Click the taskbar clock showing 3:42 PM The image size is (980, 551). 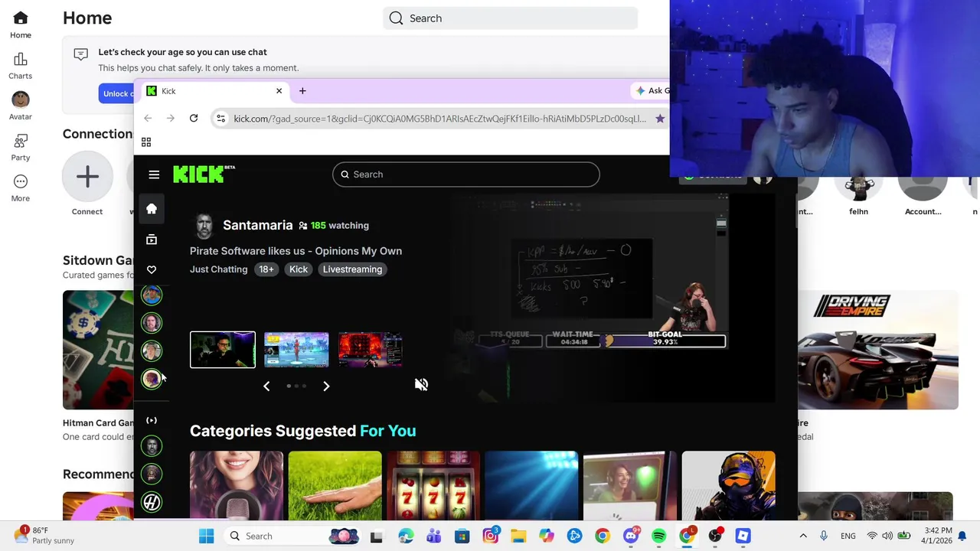[x=938, y=536]
